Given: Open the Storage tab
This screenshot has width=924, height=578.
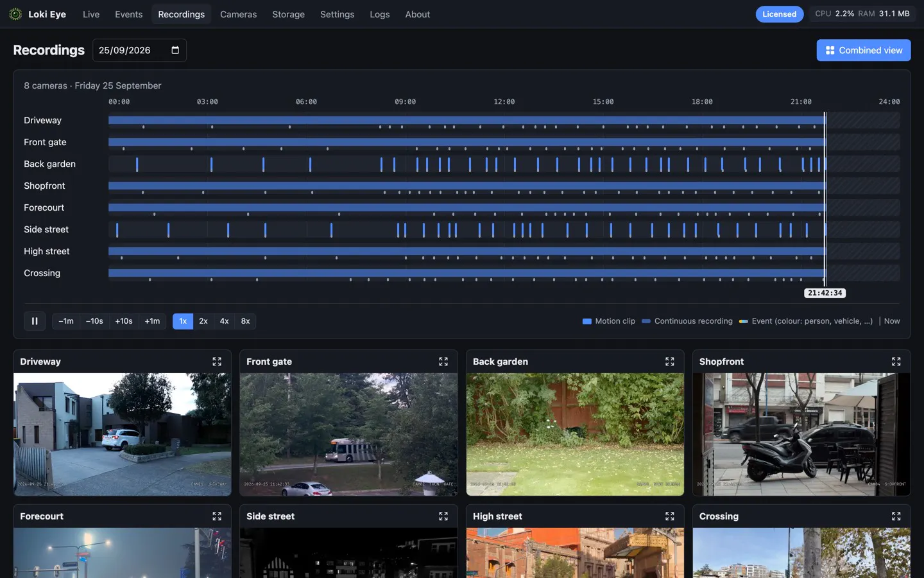Looking at the screenshot, I should coord(288,14).
